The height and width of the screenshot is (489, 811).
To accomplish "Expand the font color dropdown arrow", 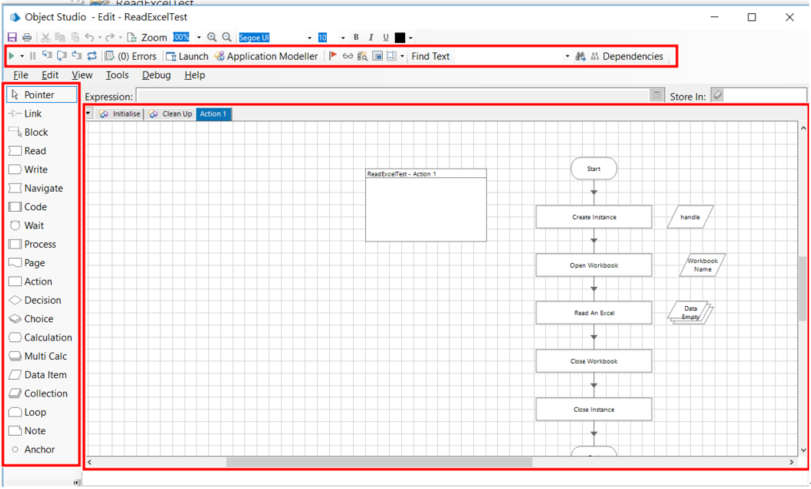I will tap(411, 38).
